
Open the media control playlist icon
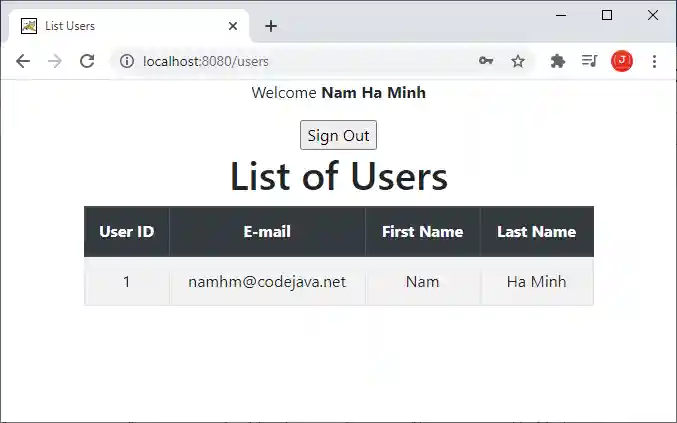pyautogui.click(x=589, y=61)
